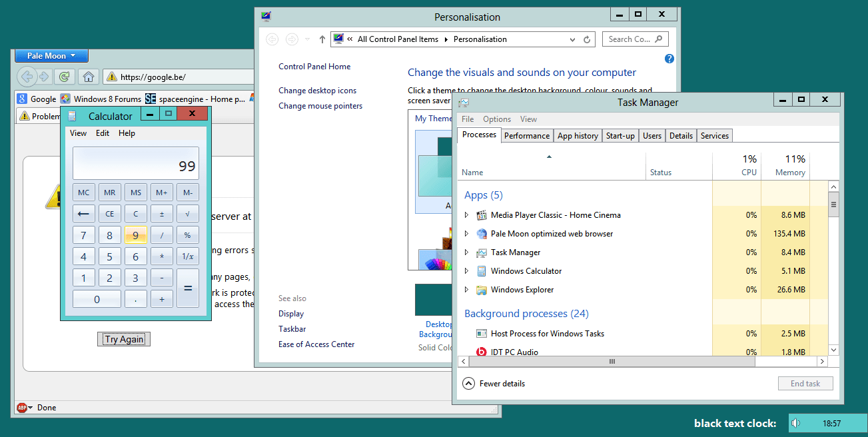Collapse Task Manager with Fewer details
Viewport: 868px width, 437px height.
[494, 384]
